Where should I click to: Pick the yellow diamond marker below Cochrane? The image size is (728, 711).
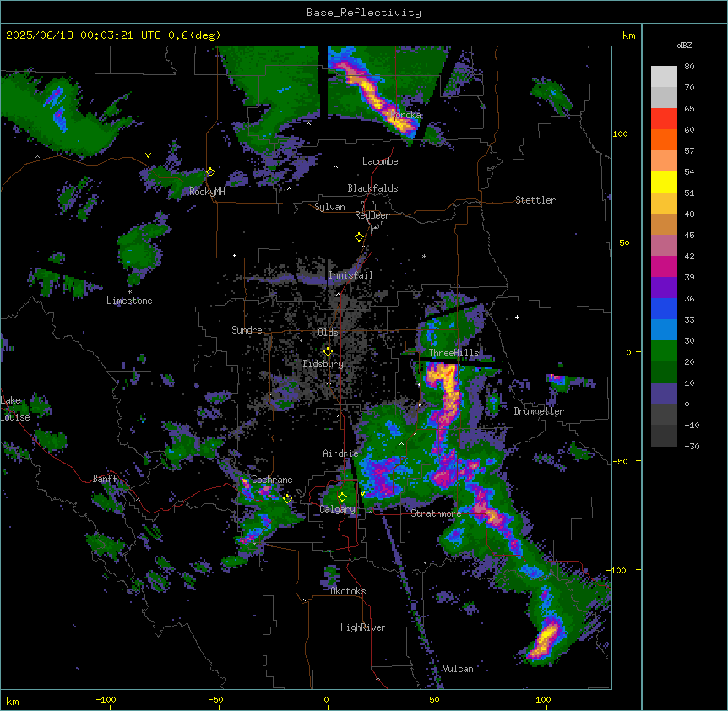287,499
